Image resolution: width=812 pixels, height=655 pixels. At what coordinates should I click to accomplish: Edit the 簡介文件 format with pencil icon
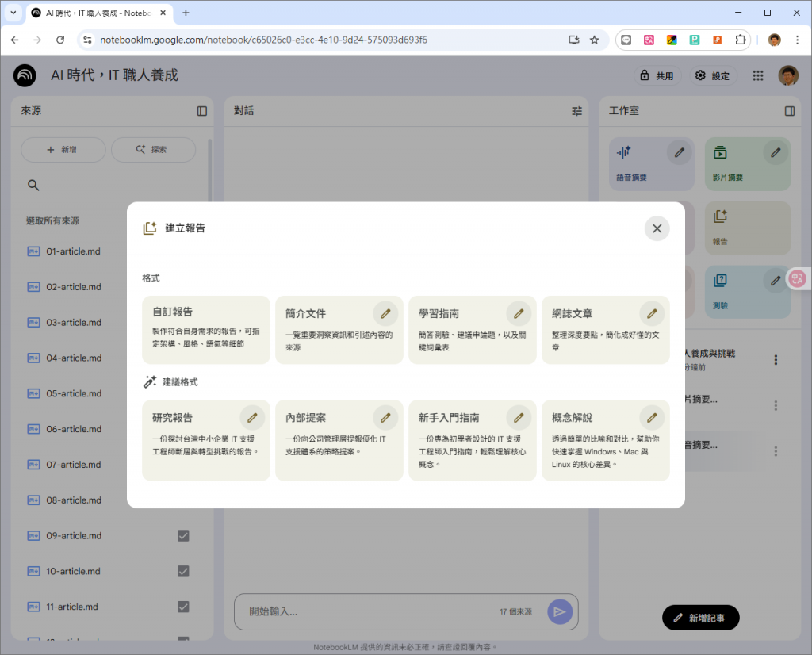(x=385, y=313)
